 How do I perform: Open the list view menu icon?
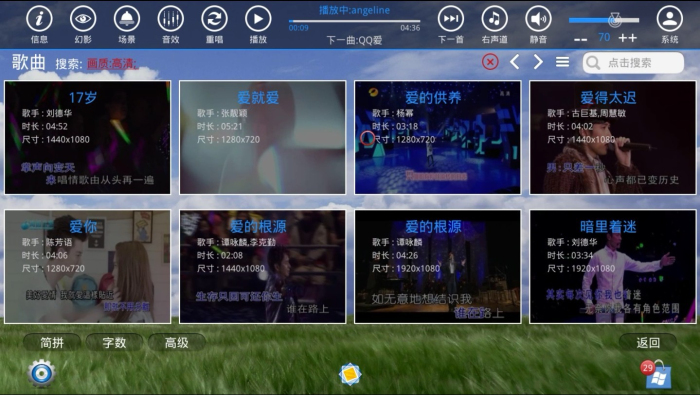(562, 62)
